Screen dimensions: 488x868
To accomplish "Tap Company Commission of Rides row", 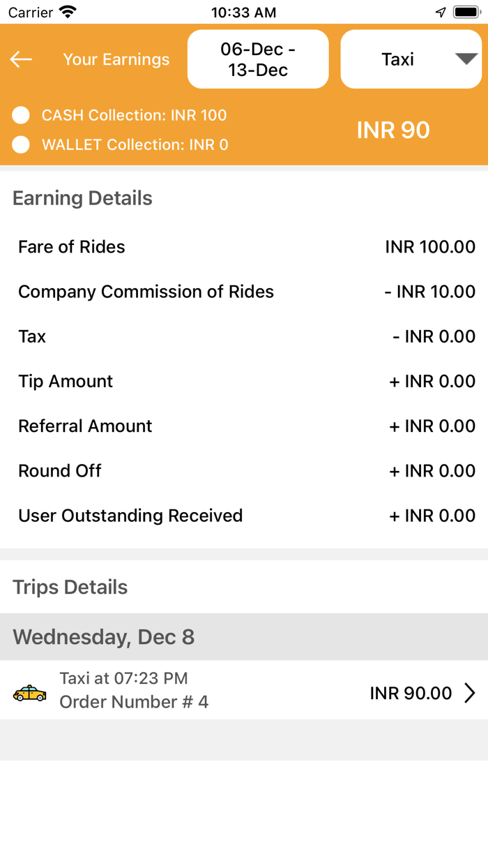I will [244, 292].
